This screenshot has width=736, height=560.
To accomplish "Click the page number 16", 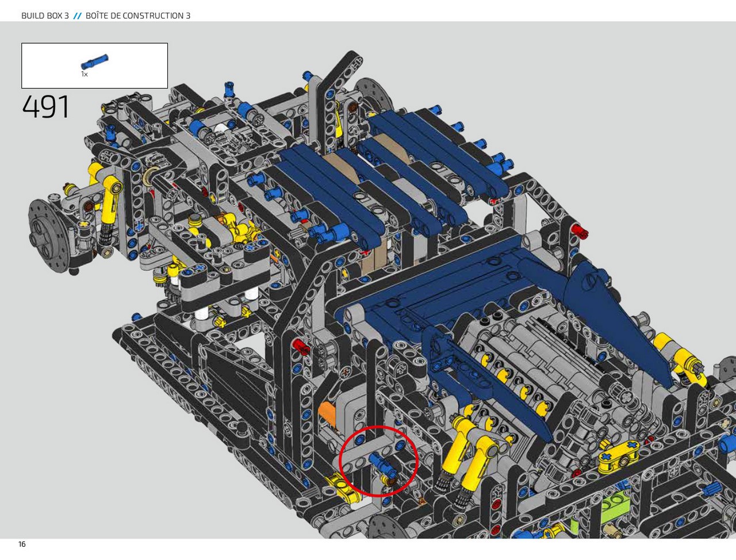I will [22, 544].
